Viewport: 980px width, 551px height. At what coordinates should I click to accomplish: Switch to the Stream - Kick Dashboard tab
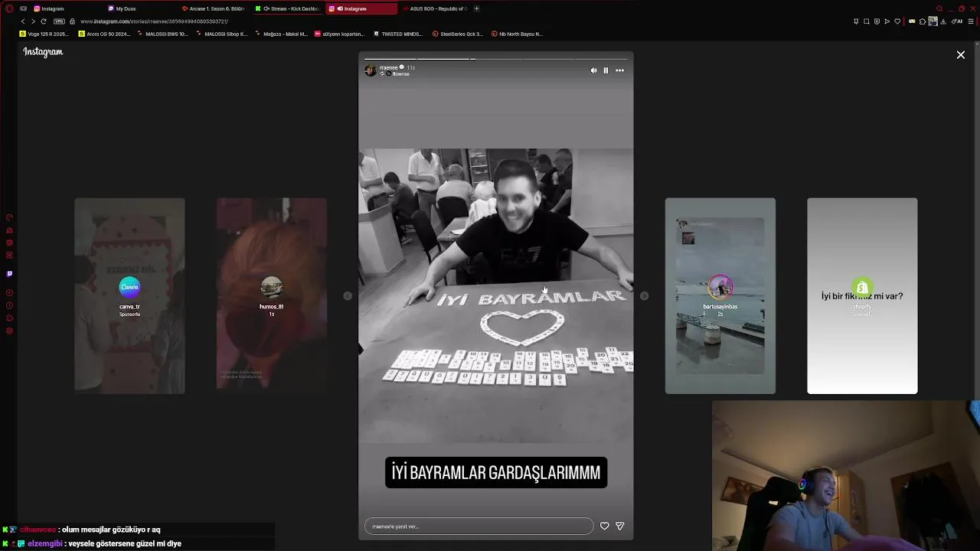tap(287, 8)
